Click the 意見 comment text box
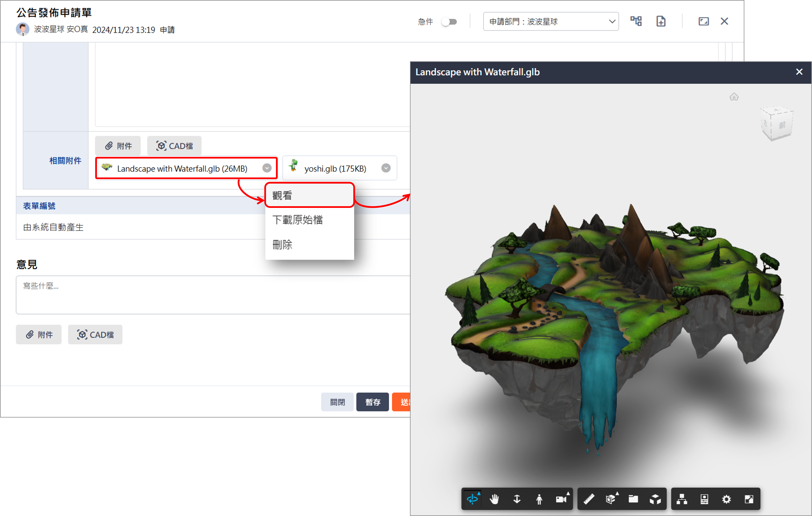This screenshot has width=812, height=516. tap(213, 295)
